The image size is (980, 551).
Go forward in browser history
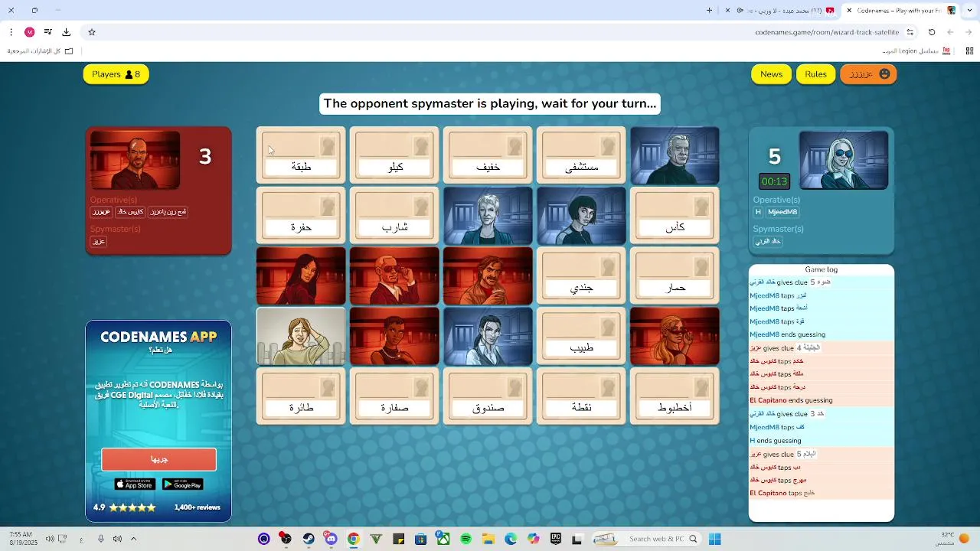pyautogui.click(x=950, y=32)
